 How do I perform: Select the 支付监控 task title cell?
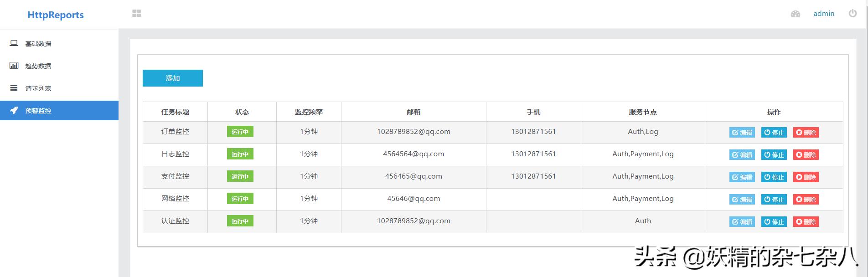pos(175,176)
